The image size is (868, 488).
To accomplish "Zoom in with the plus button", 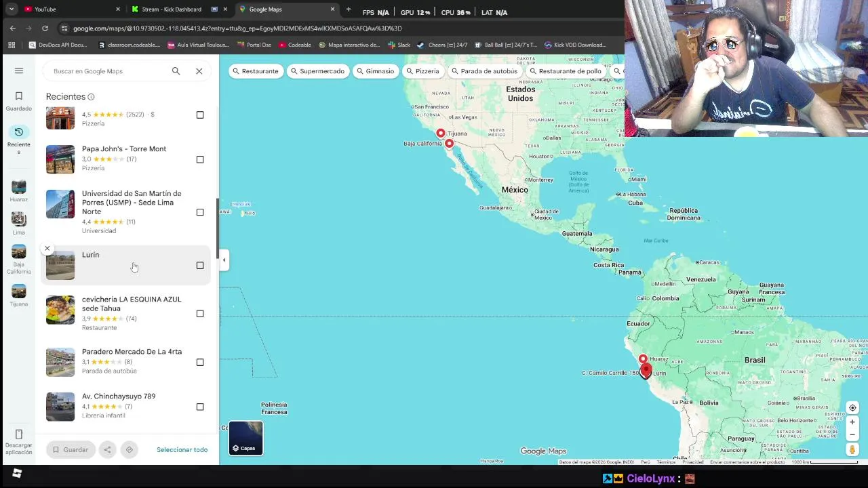I will pyautogui.click(x=852, y=422).
